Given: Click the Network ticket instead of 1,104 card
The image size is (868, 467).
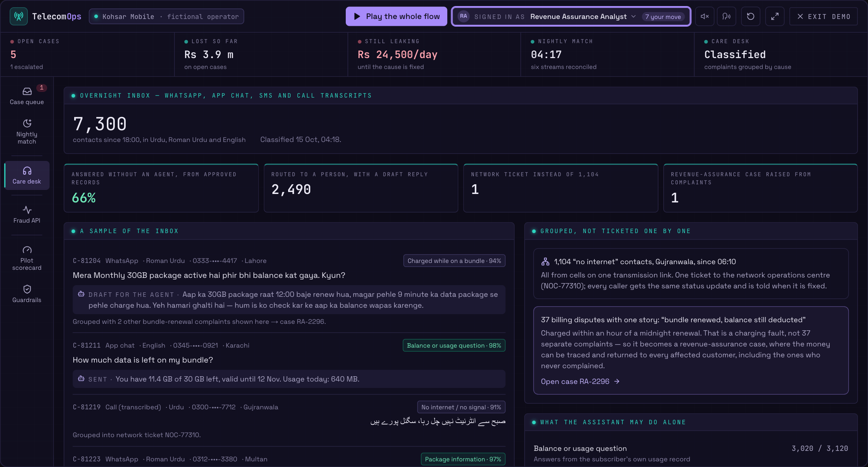Looking at the screenshot, I should point(561,188).
